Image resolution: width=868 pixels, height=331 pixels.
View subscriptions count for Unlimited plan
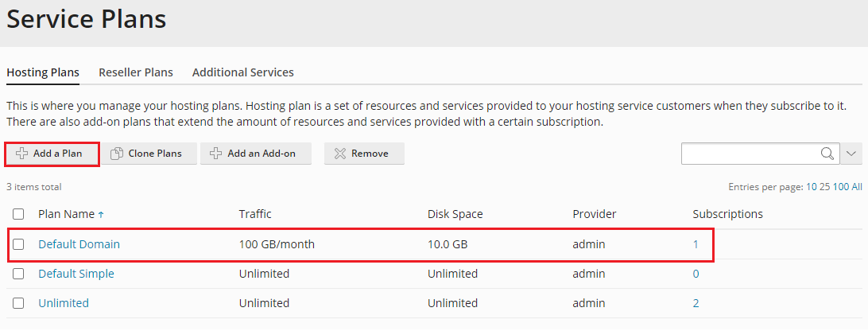pos(696,303)
